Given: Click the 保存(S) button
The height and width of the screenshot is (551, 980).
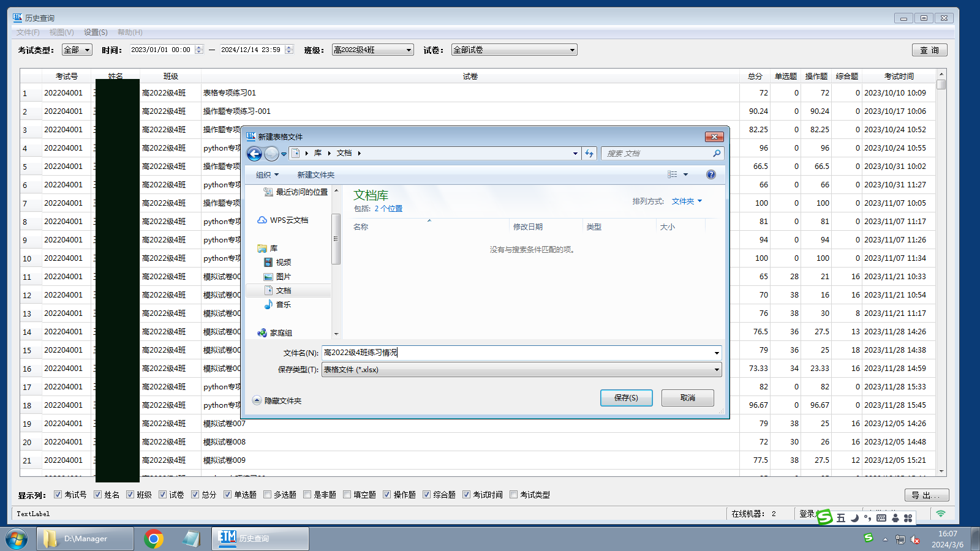Looking at the screenshot, I should [x=626, y=398].
